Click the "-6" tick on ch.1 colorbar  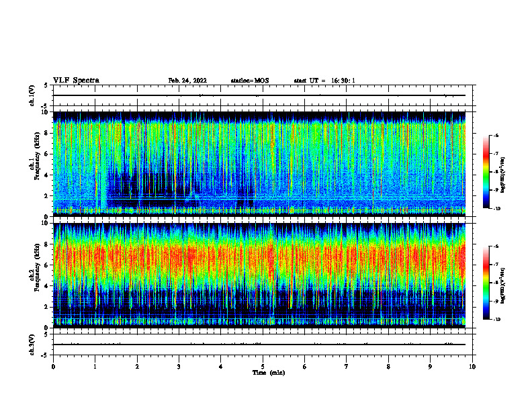496,136
